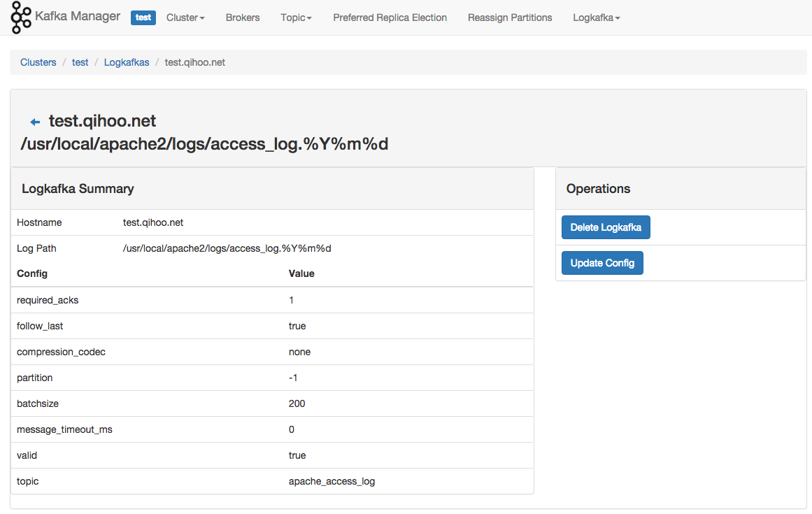Open the test breadcrumb link
Viewport: 812px width, 514px height.
tap(80, 62)
